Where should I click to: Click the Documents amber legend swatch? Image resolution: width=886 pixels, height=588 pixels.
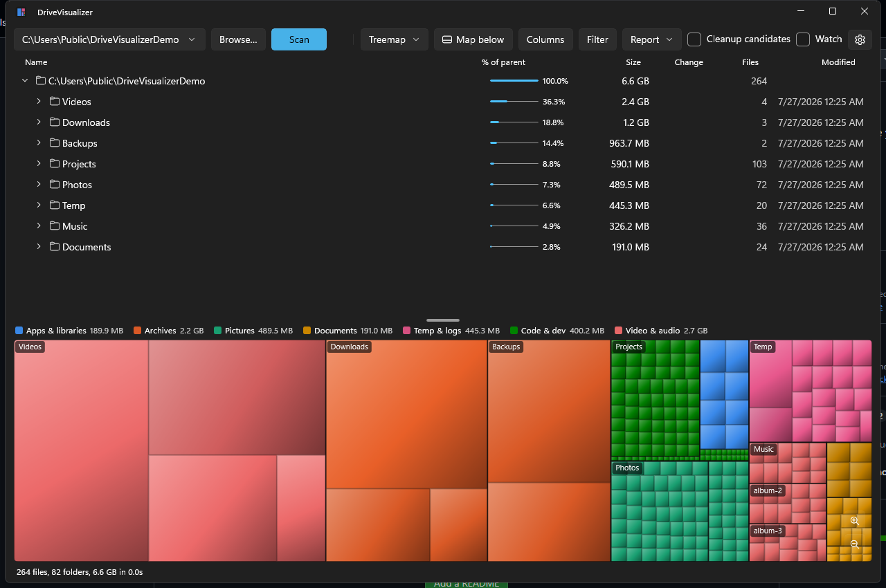307,331
